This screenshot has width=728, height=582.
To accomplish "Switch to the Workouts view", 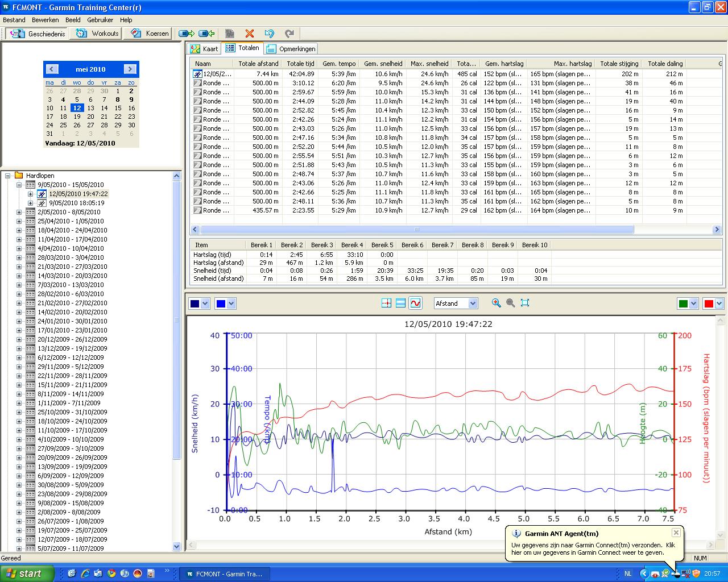I will point(97,34).
